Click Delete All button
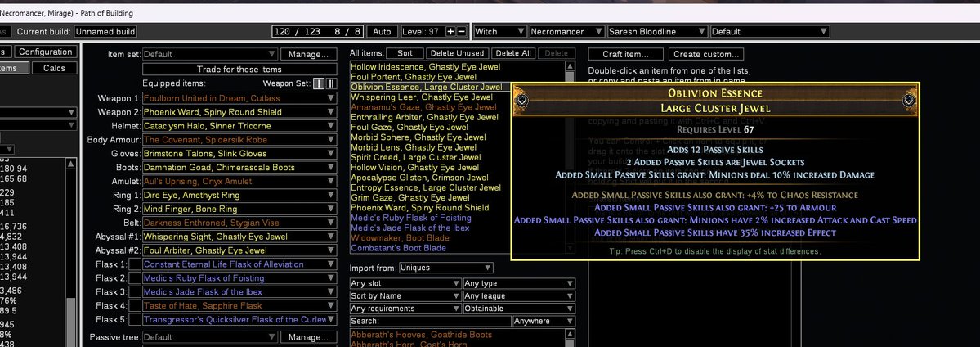980x347 pixels. pos(513,53)
